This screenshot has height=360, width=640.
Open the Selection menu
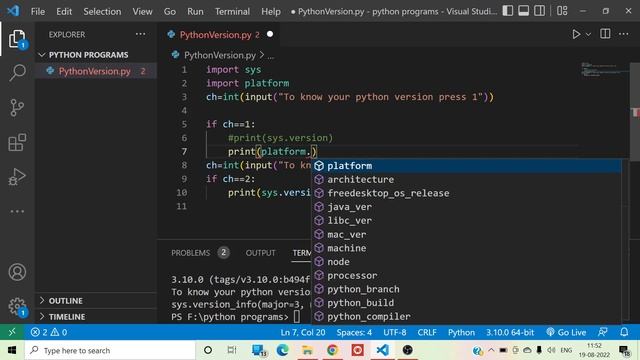tap(102, 11)
